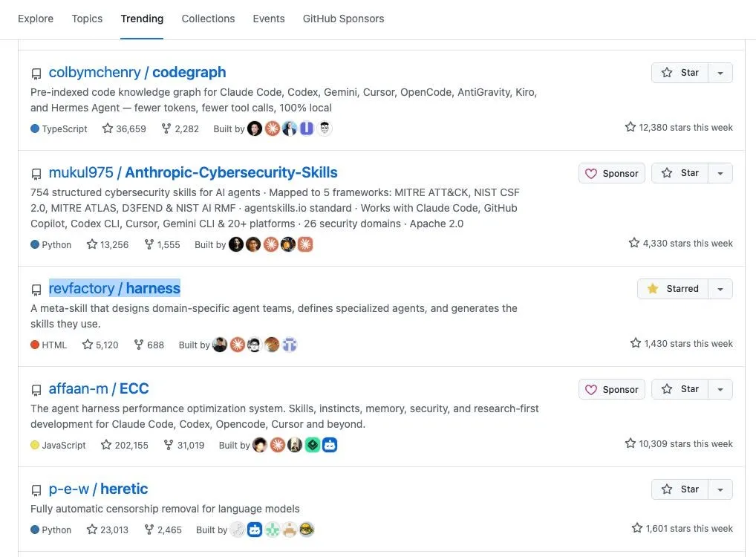Click the TypeScript language label of codegraph
This screenshot has width=756, height=557.
point(64,128)
